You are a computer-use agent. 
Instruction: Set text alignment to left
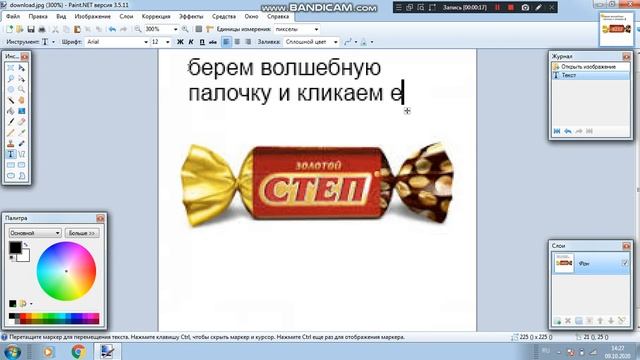(x=226, y=42)
